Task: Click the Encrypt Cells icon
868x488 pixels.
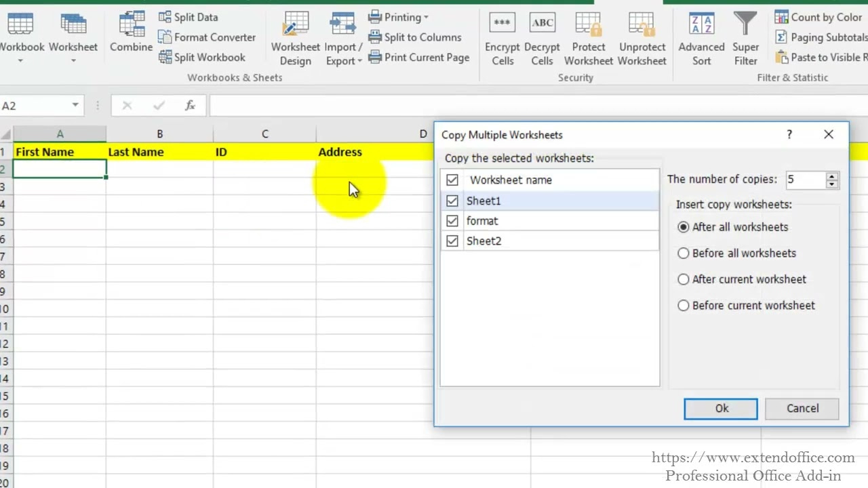Action: pos(502,25)
